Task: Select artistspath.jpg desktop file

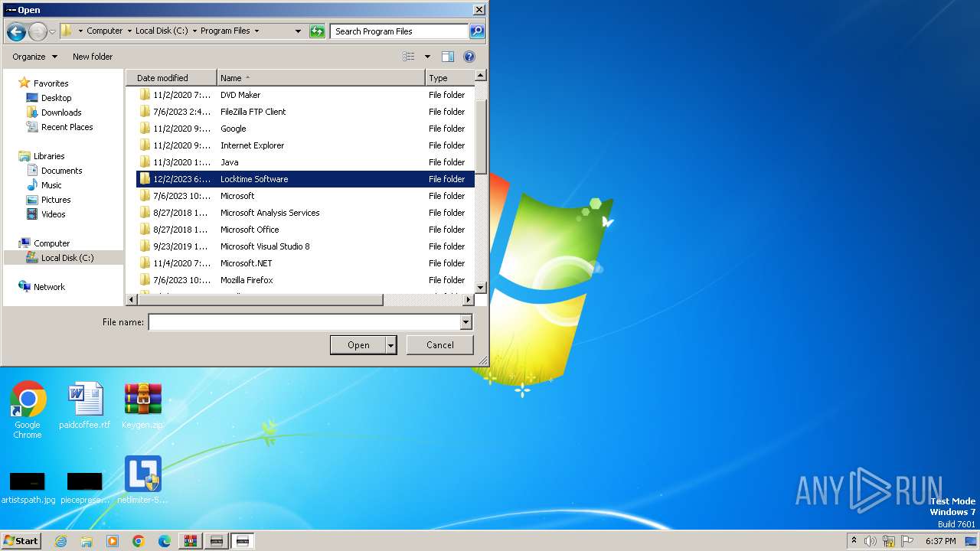Action: click(x=28, y=487)
